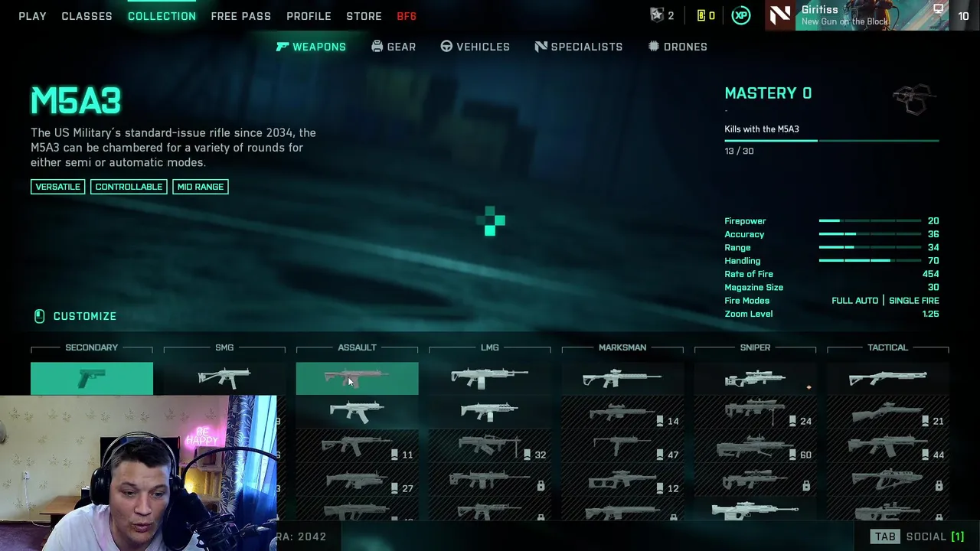Click the yellow coin currency icon

point(701,15)
